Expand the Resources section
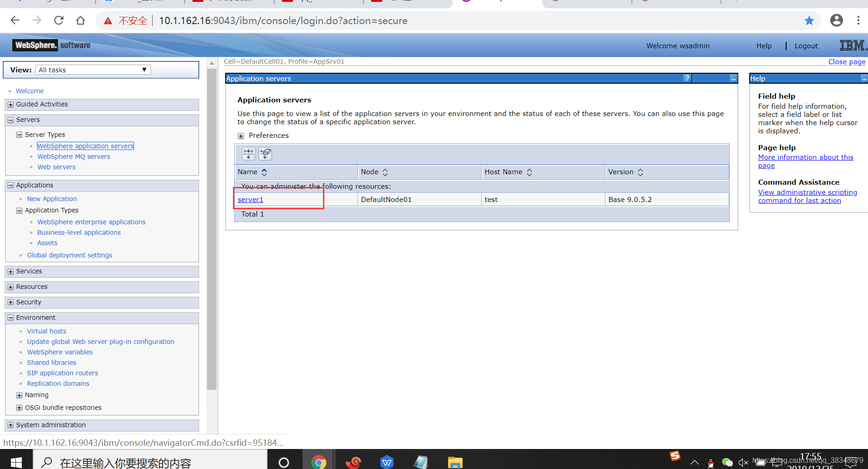The height and width of the screenshot is (469, 868). point(10,287)
